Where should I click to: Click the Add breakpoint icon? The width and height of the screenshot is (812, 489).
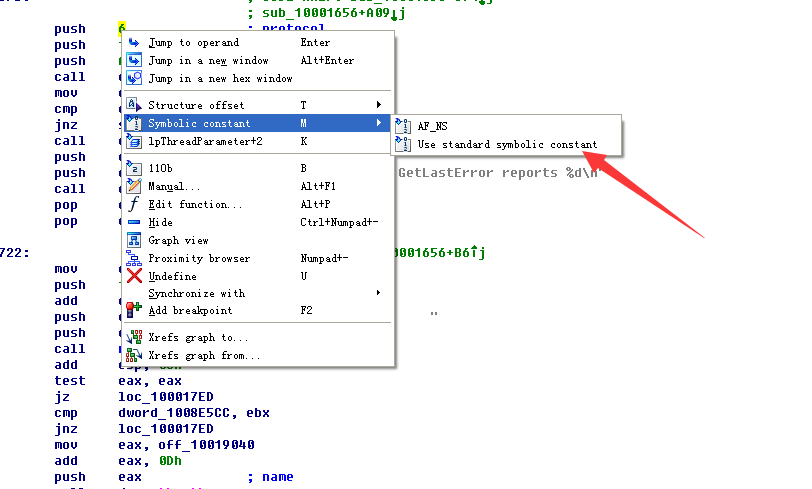point(134,310)
